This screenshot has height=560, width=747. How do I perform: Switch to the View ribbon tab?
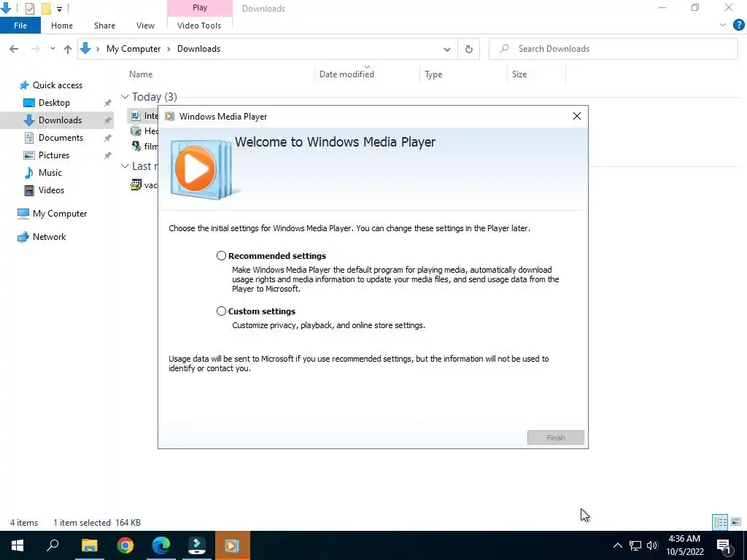tap(145, 26)
